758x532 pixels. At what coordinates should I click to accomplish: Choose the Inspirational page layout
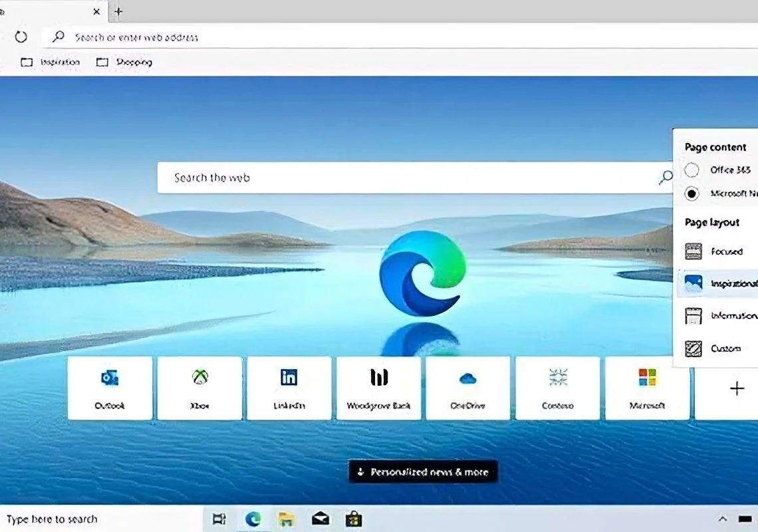(x=718, y=283)
